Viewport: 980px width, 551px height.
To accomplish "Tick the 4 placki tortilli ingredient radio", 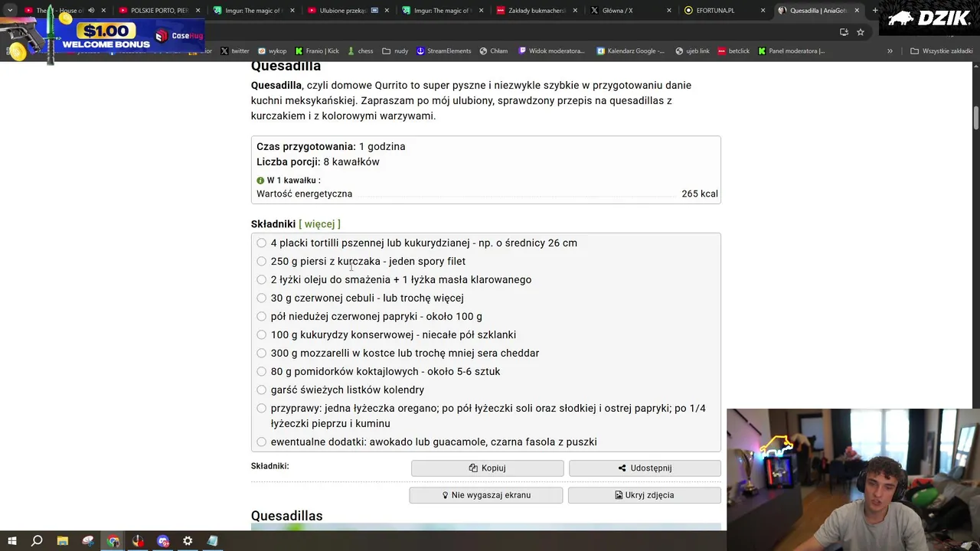I will (262, 243).
